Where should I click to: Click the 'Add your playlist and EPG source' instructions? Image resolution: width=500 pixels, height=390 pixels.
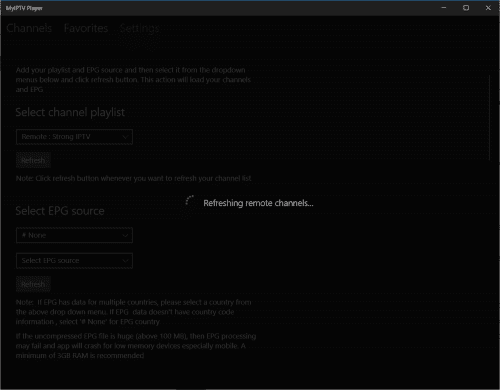pyautogui.click(x=133, y=80)
